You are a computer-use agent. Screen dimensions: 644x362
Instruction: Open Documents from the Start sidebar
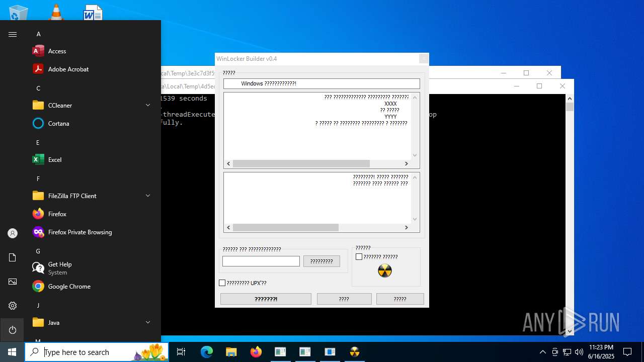click(x=13, y=257)
